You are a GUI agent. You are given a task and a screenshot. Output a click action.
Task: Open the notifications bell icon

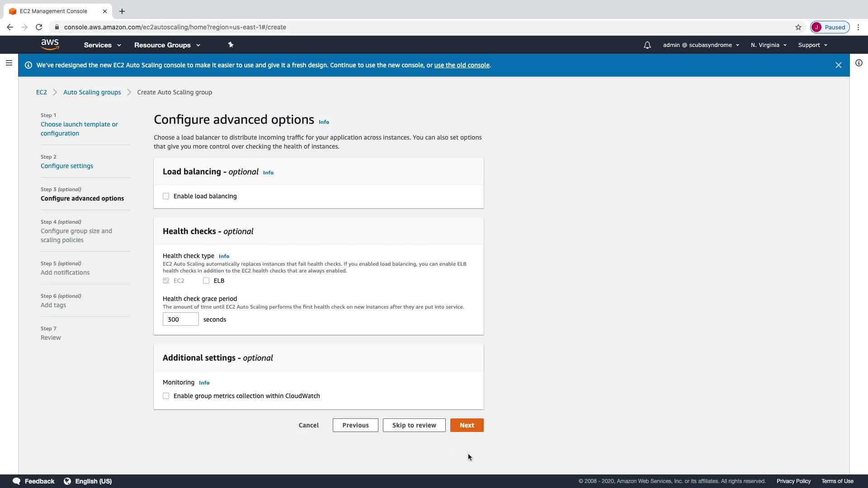pos(647,45)
